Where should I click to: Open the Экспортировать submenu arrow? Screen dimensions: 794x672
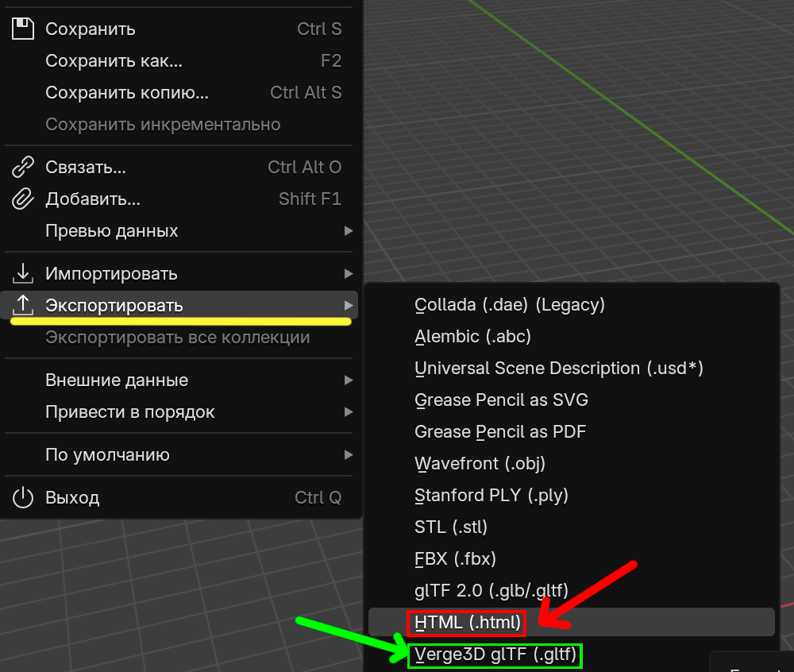pos(349,305)
